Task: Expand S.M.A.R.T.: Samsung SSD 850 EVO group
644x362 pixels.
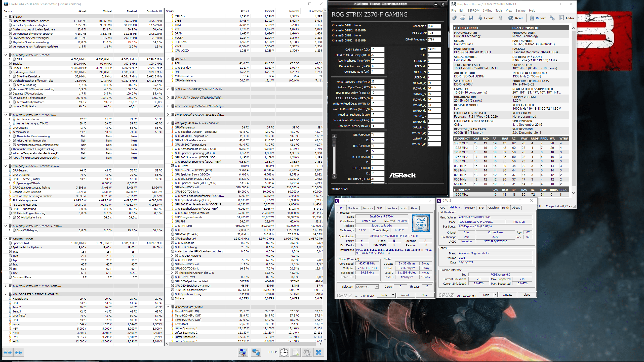Action: [x=168, y=89]
